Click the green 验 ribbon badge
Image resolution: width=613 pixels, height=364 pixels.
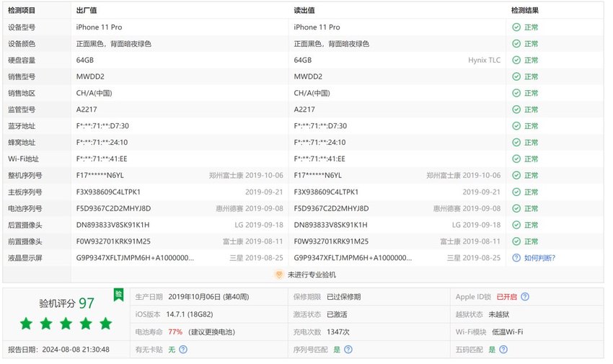point(118,295)
